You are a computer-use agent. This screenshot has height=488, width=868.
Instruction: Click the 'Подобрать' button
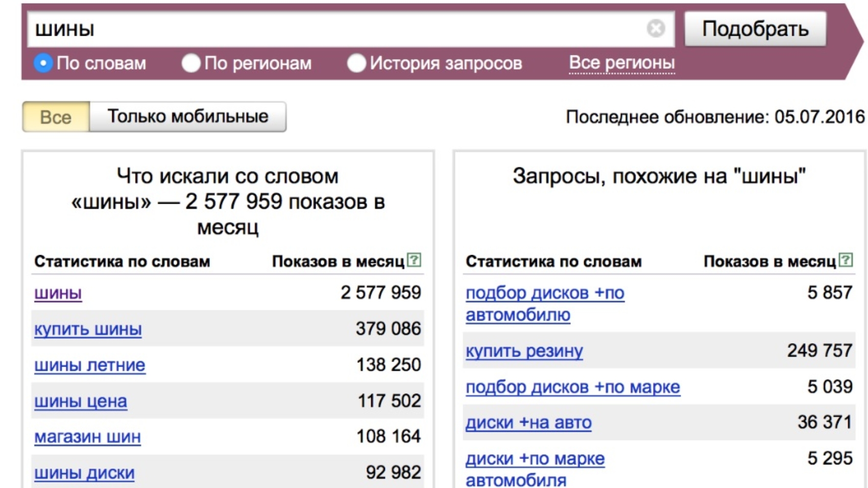(755, 29)
